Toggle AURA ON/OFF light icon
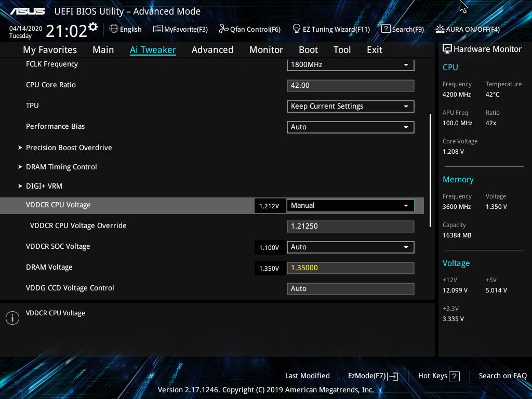The width and height of the screenshot is (532, 399). click(440, 29)
